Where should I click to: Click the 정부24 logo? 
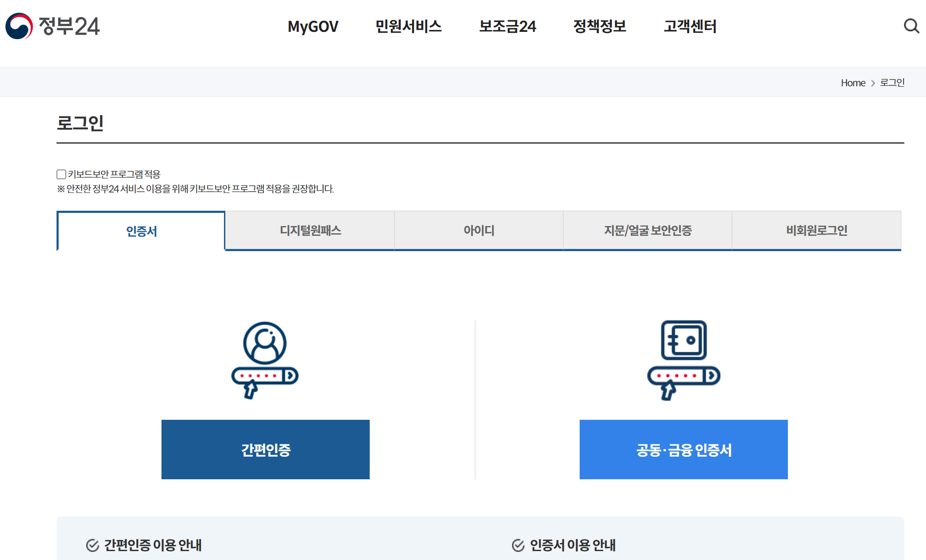(52, 26)
